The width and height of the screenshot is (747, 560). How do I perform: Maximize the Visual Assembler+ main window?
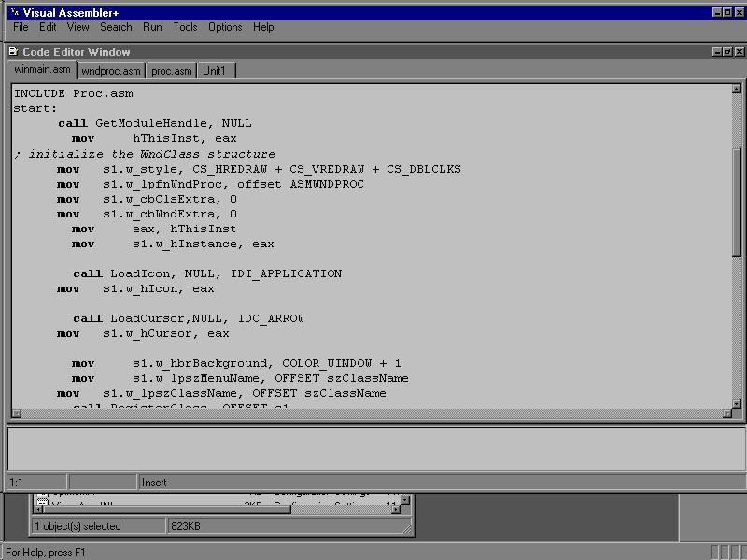click(727, 12)
